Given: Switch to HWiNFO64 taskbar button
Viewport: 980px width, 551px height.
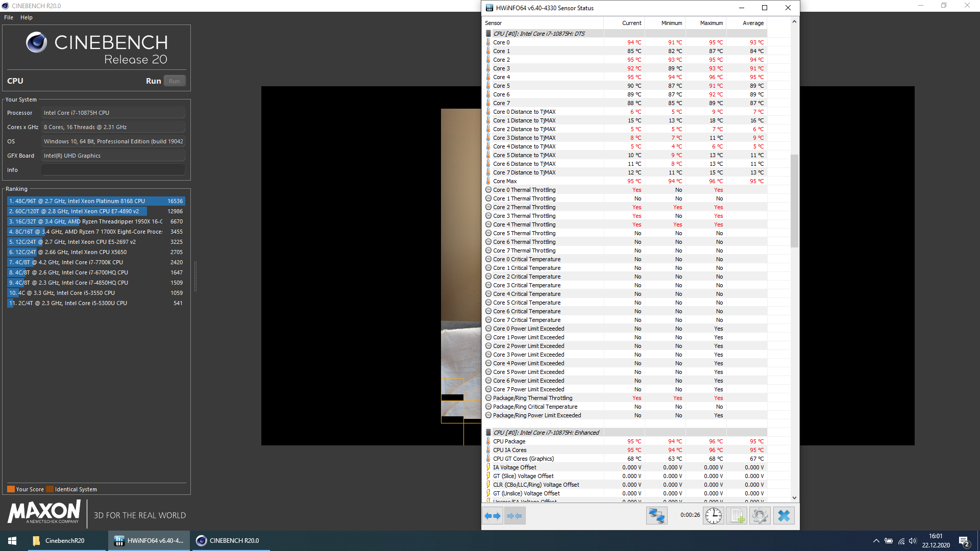Looking at the screenshot, I should point(149,541).
